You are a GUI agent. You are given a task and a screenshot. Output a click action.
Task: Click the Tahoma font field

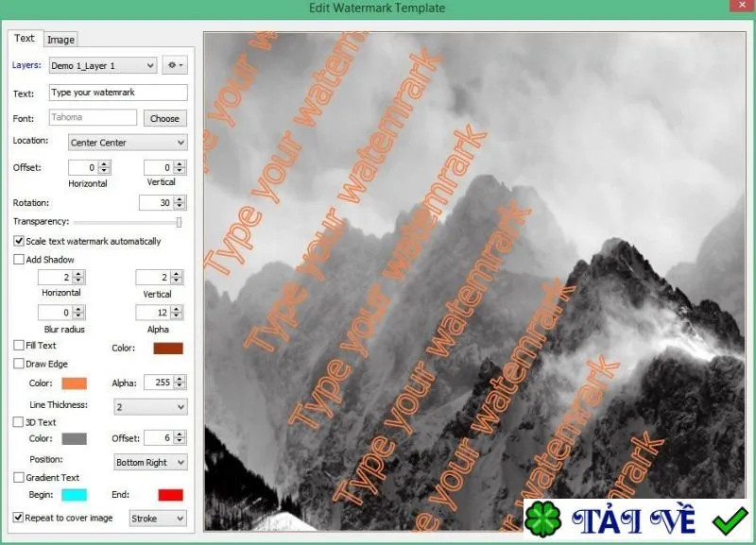[93, 117]
